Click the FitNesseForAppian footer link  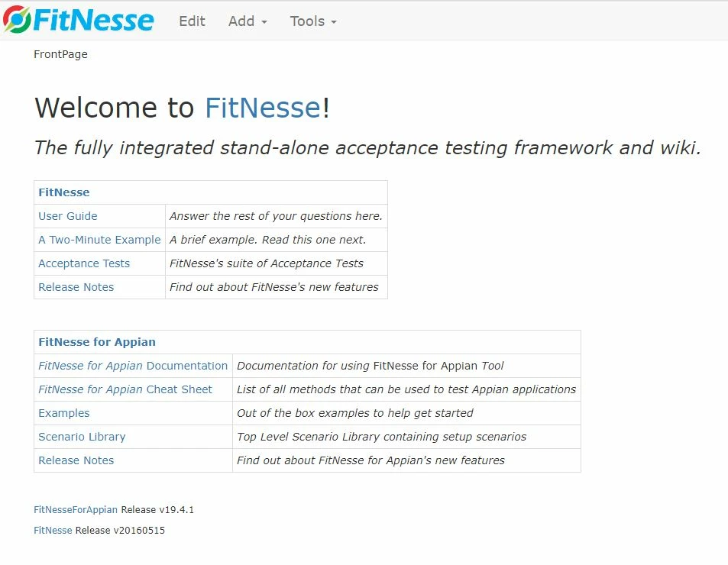pos(76,510)
